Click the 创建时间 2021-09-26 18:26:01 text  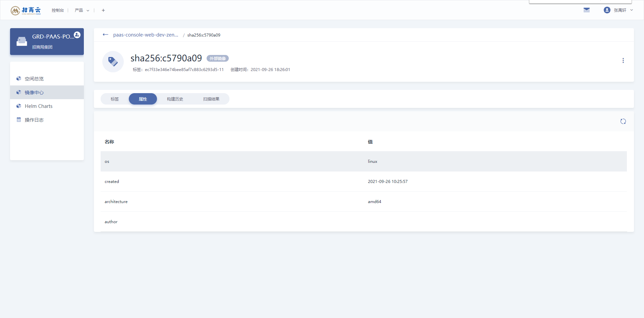coord(260,70)
